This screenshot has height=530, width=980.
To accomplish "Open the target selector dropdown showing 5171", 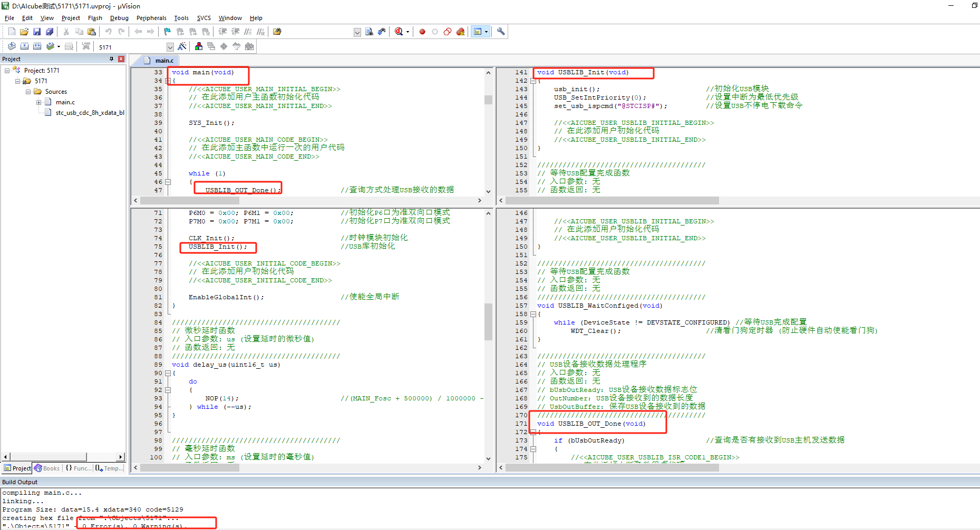I will coord(170,47).
